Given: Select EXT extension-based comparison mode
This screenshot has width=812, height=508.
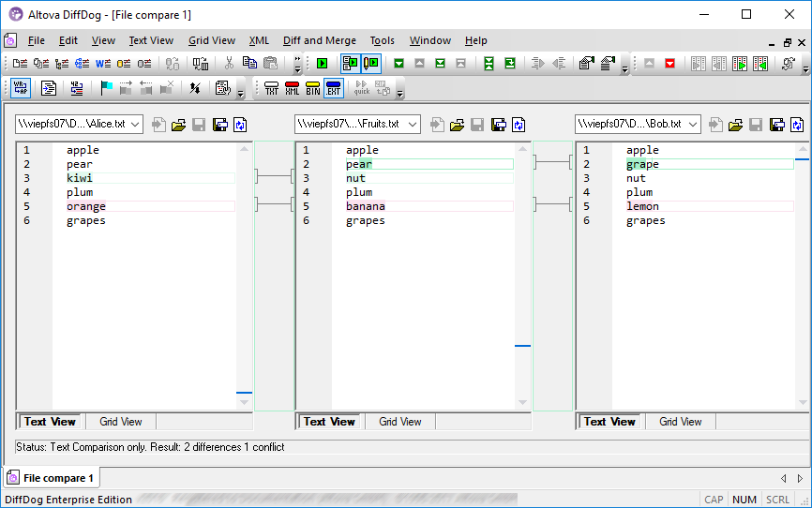Looking at the screenshot, I should click(x=334, y=88).
